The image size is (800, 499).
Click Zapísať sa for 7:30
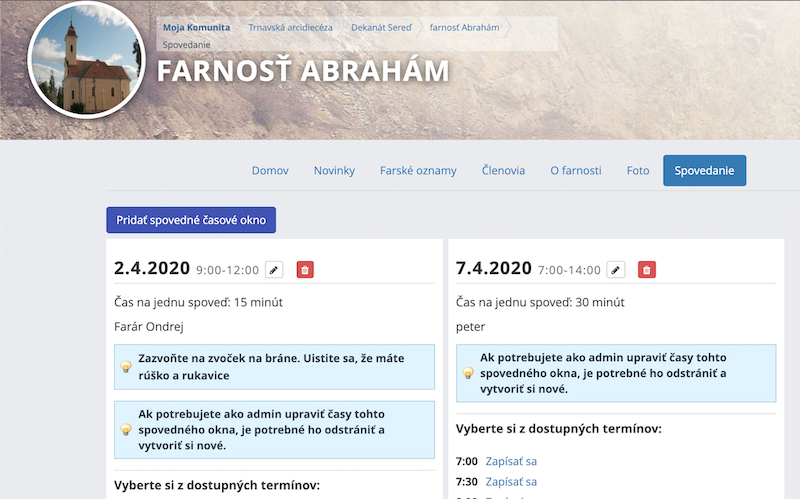pyautogui.click(x=511, y=482)
